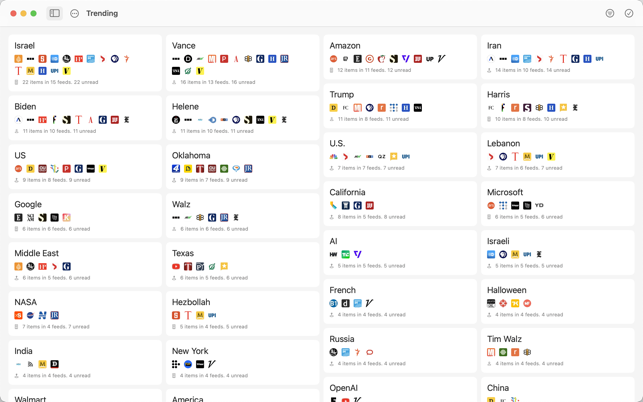Select the Vance topic heading
The height and width of the screenshot is (402, 643).
coord(183,45)
